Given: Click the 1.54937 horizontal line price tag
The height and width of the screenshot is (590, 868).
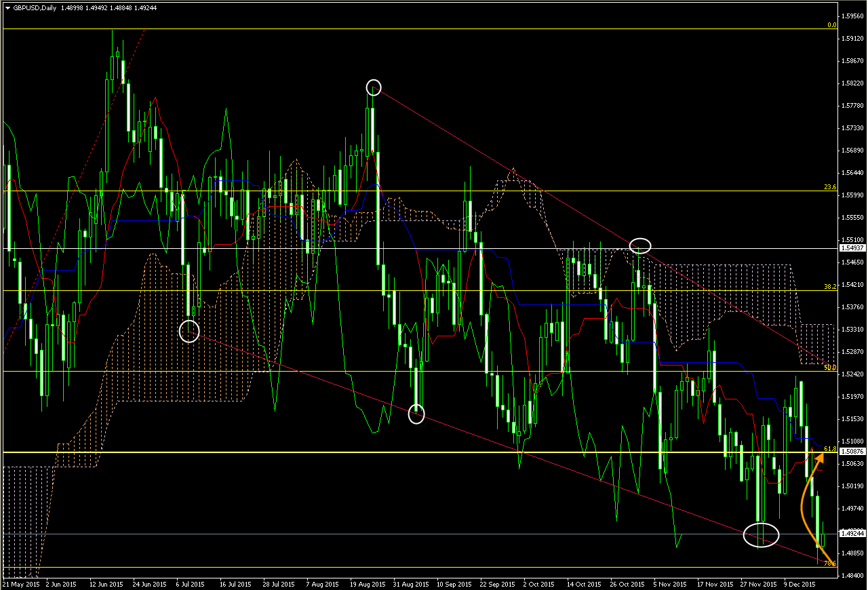Looking at the screenshot, I should click(x=852, y=248).
